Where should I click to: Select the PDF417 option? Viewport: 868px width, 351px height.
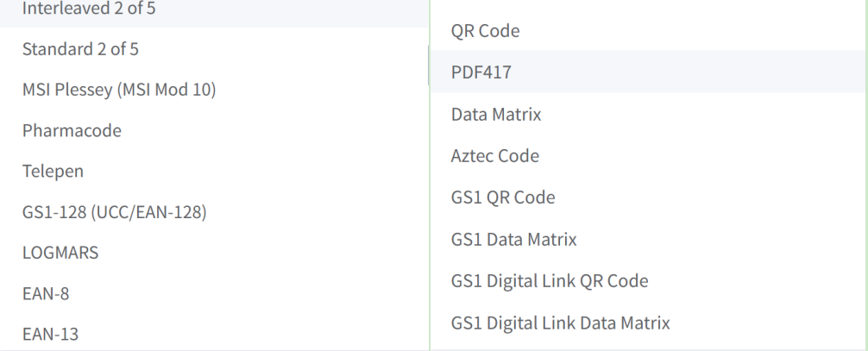tap(481, 72)
